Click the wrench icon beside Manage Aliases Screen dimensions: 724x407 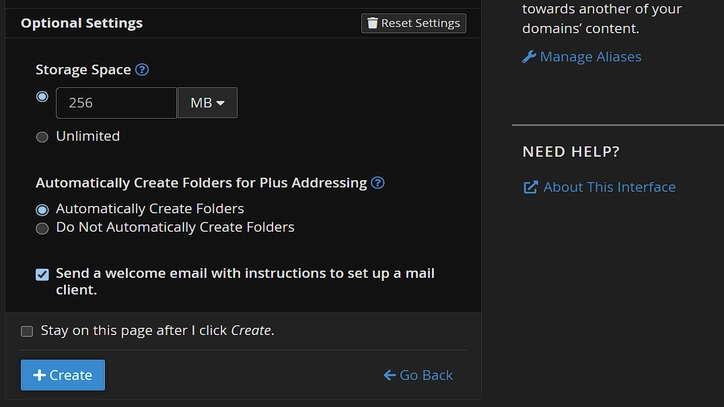pyautogui.click(x=529, y=57)
